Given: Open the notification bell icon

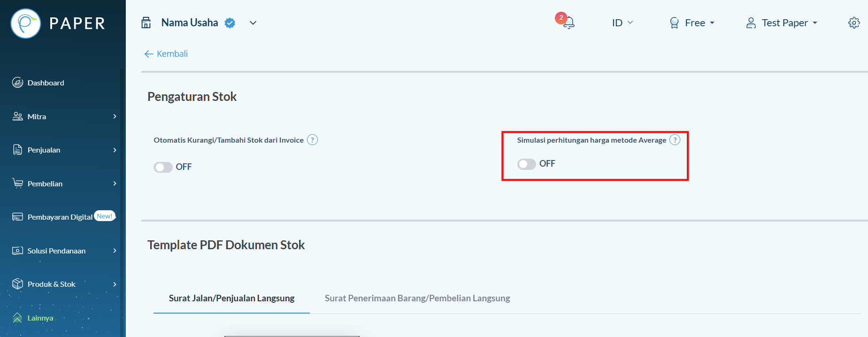Looking at the screenshot, I should click(x=568, y=22).
